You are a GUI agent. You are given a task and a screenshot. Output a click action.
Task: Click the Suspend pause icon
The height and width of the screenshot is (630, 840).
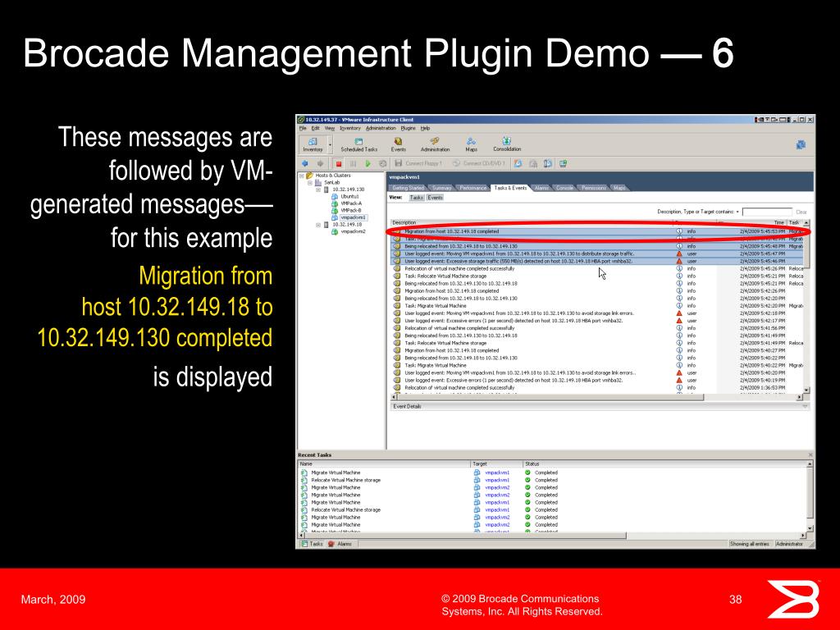(353, 163)
